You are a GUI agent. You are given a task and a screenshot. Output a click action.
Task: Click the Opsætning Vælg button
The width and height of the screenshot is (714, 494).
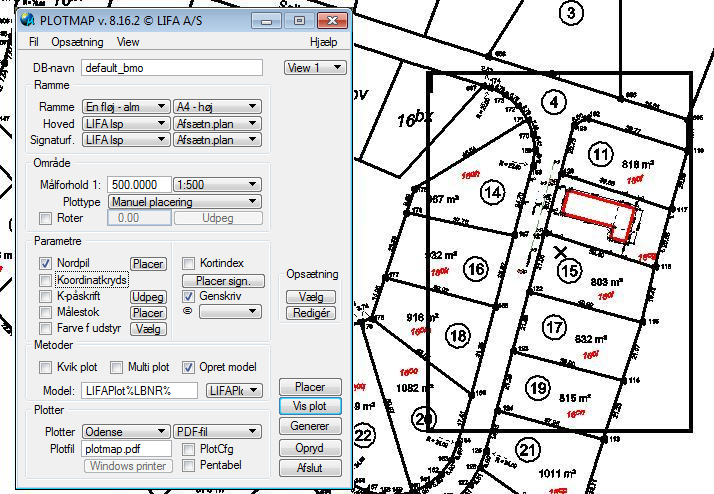[311, 297]
